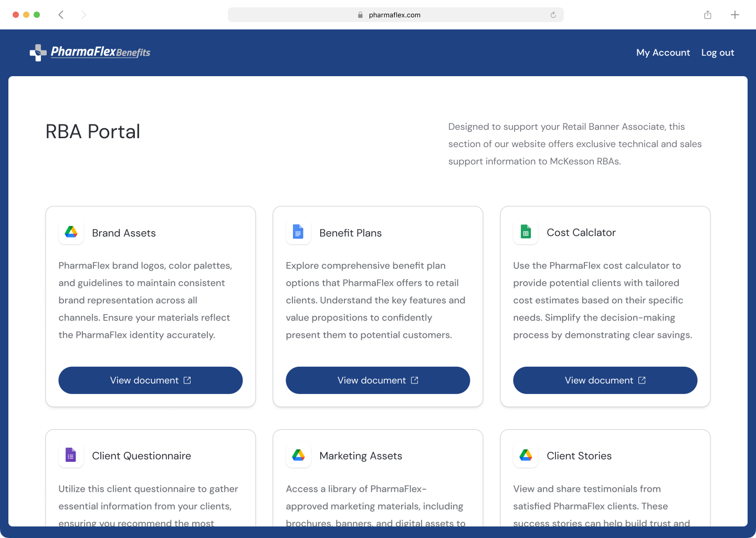This screenshot has height=538, width=756.
Task: Click the Google Sheets icon on Cost Calclator
Action: (x=526, y=232)
